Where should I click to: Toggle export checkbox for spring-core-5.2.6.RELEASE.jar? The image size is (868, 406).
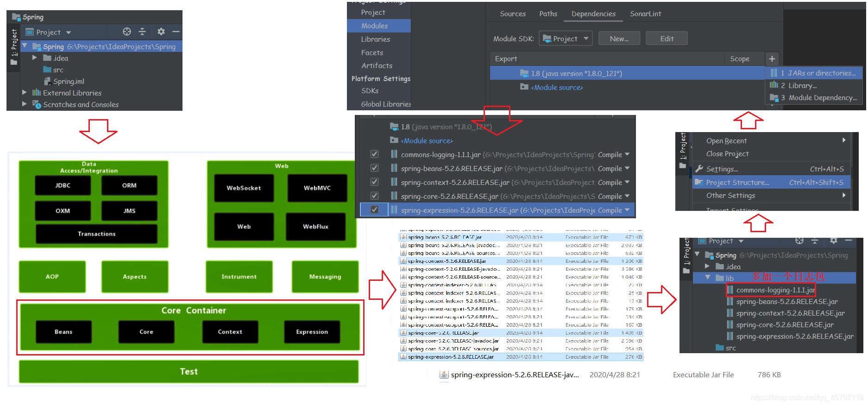pos(374,196)
